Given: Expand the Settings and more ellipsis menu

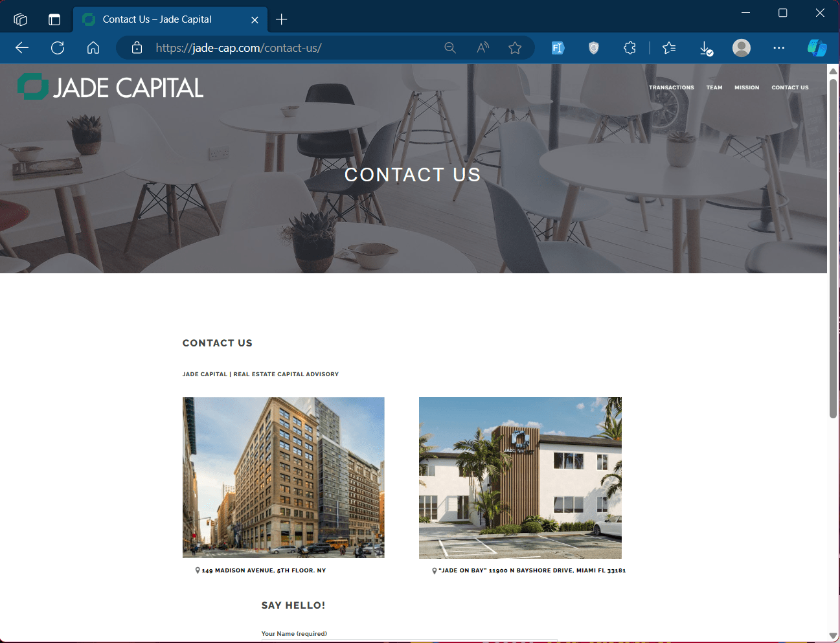Looking at the screenshot, I should click(779, 48).
